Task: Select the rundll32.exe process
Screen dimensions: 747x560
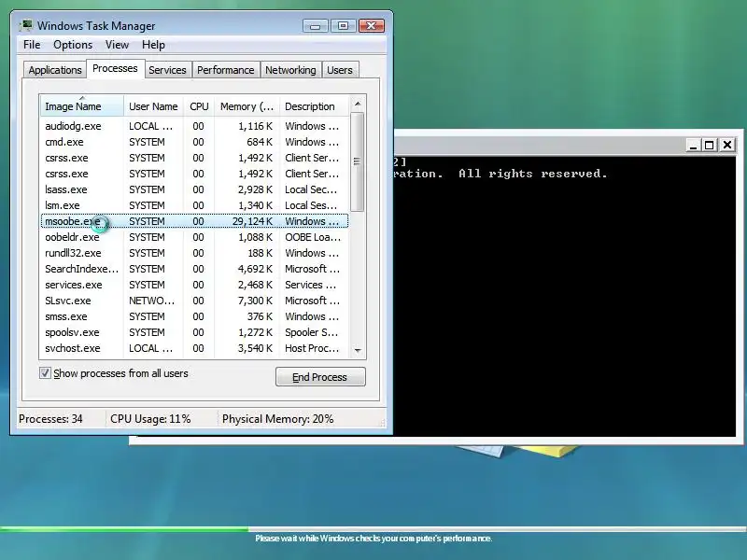Action: pos(194,253)
